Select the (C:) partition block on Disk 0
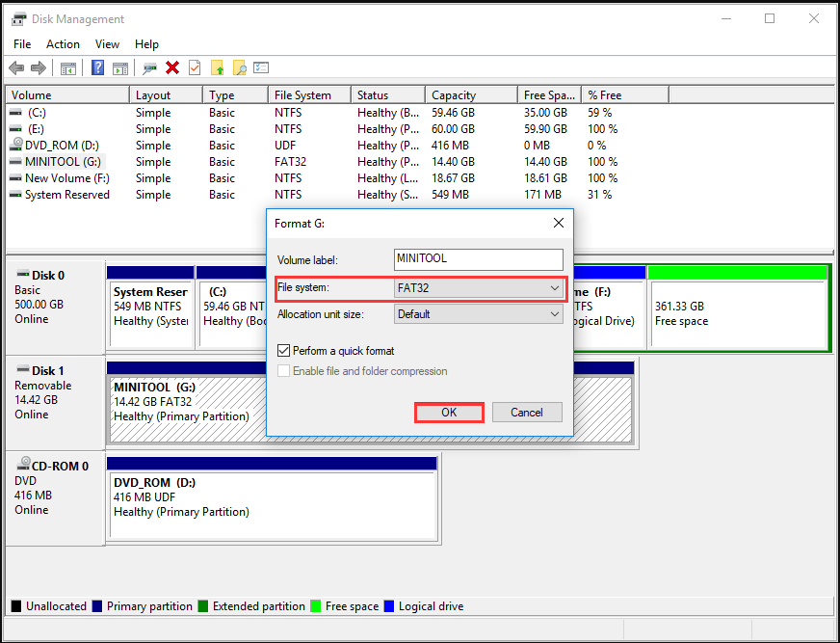The image size is (840, 643). coord(231,308)
